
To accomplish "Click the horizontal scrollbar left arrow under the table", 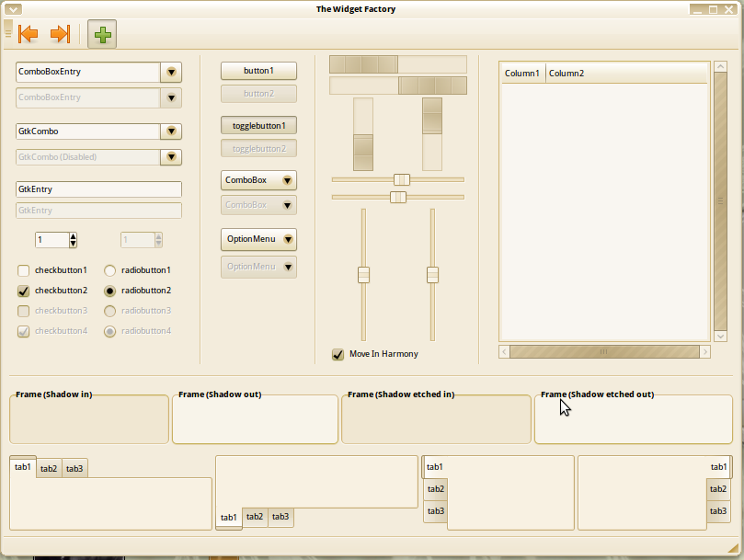I will [x=504, y=351].
